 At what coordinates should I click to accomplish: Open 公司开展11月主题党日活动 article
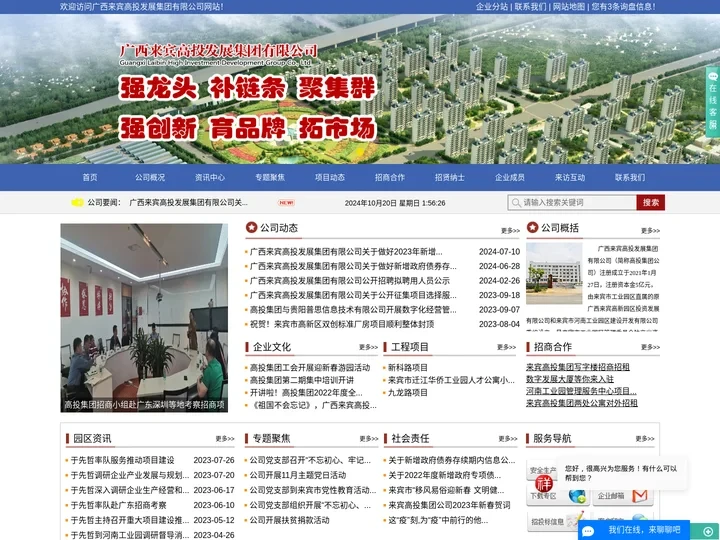tap(298, 475)
